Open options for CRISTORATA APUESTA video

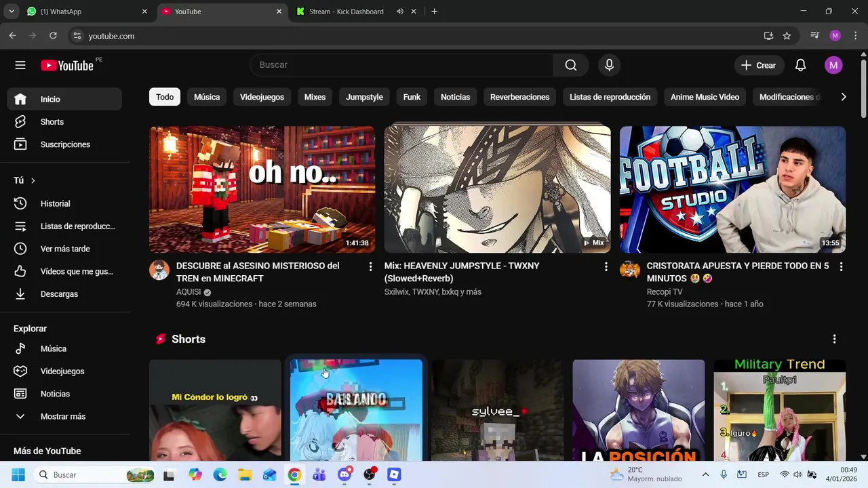pyautogui.click(x=841, y=267)
